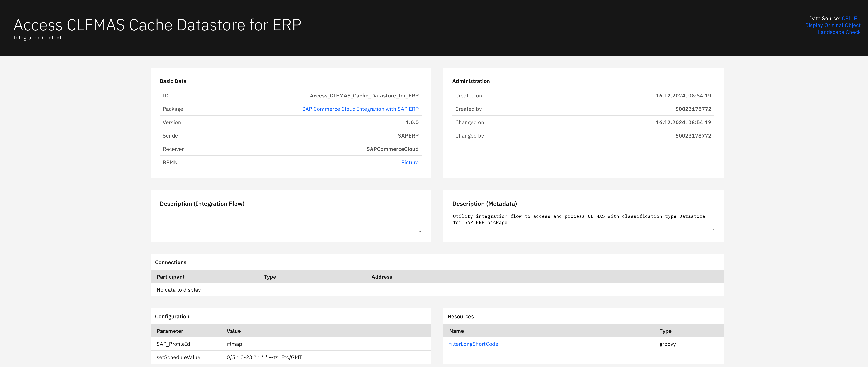Click the Administration section heading
Screen dimensions: 868x367
(471, 81)
